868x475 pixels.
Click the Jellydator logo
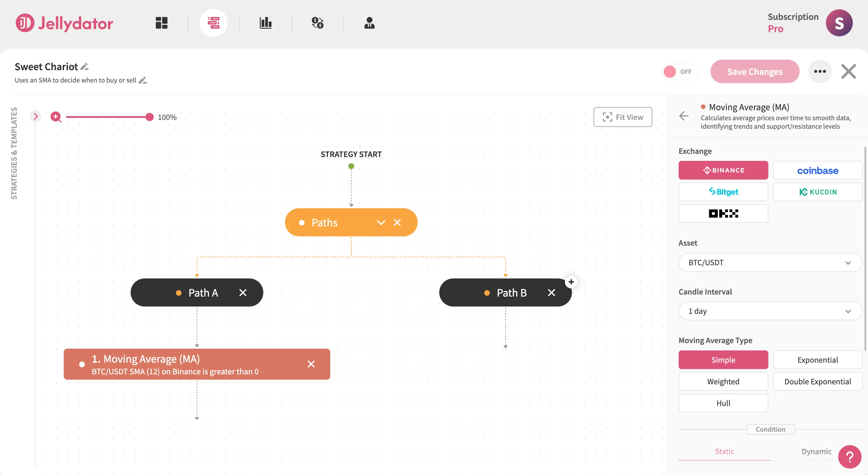coord(64,23)
